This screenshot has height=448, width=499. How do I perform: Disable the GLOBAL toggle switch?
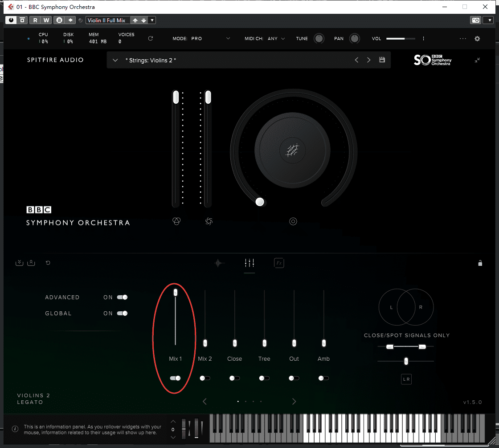click(x=122, y=314)
